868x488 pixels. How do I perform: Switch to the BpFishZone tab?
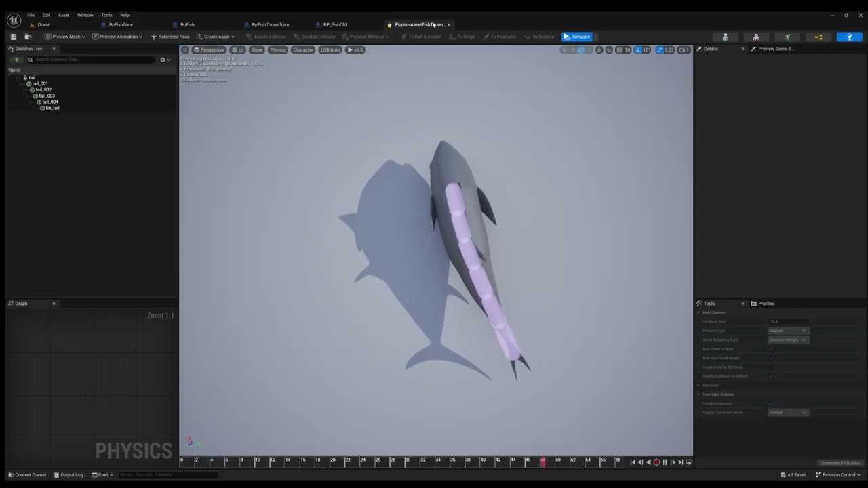(x=121, y=25)
